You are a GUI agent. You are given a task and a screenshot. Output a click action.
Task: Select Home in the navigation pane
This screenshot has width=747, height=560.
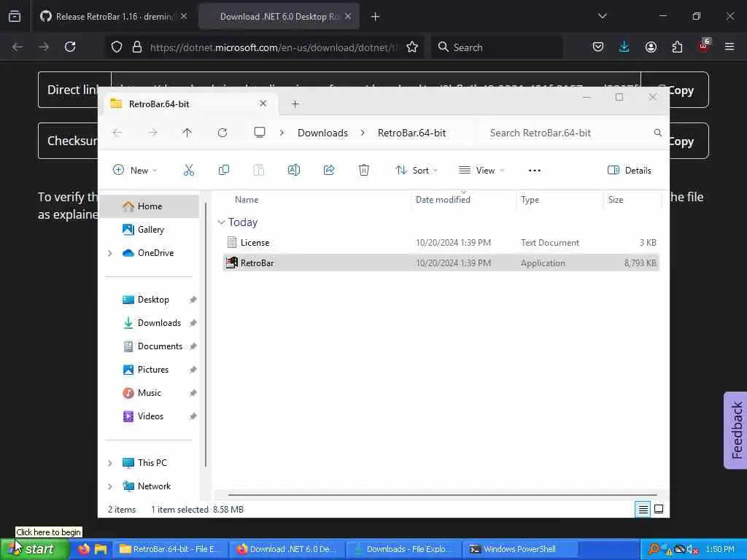pos(151,206)
